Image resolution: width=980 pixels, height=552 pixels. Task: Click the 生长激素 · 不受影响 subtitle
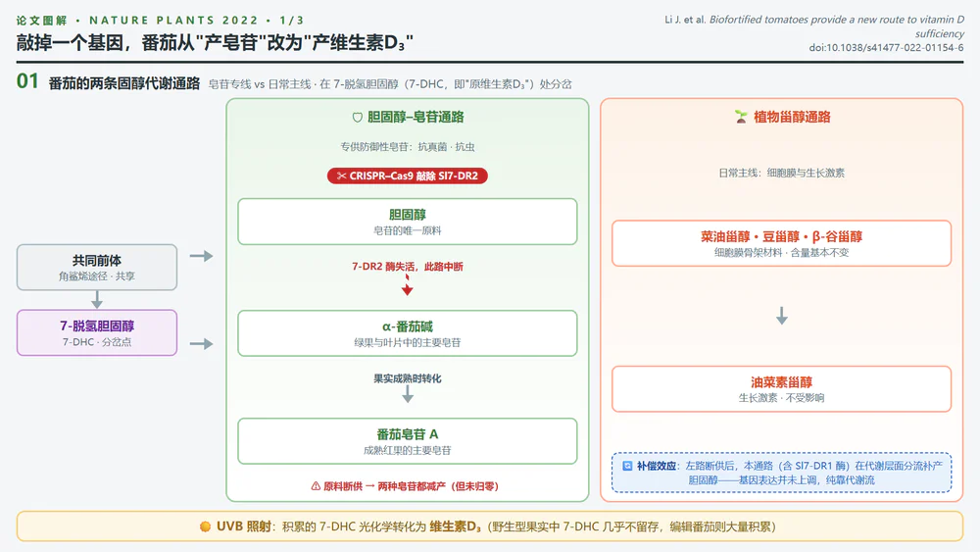[x=782, y=398]
